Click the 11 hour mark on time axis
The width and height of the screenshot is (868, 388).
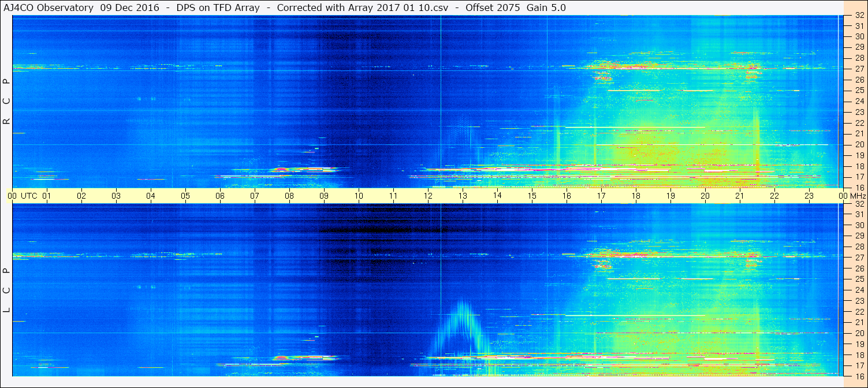(393, 196)
